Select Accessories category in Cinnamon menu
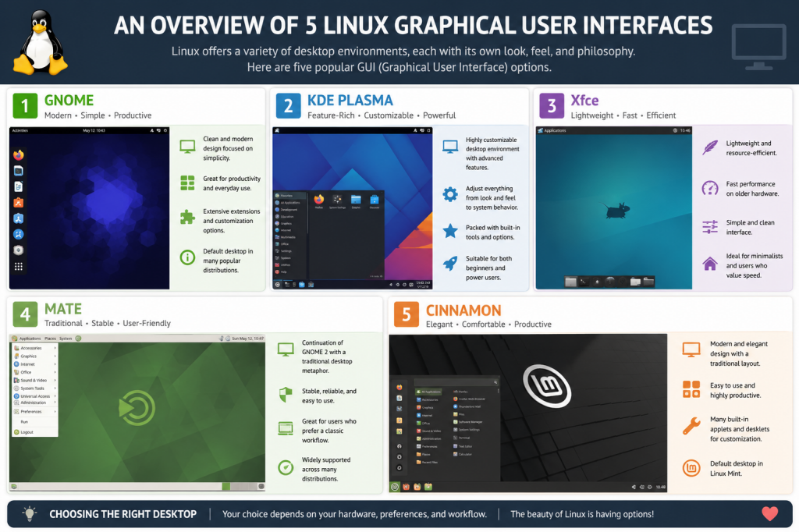This screenshot has width=799, height=532. point(428,400)
